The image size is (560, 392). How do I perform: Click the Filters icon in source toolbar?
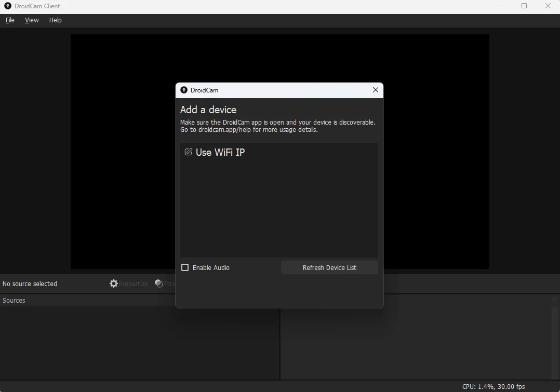coord(159,283)
